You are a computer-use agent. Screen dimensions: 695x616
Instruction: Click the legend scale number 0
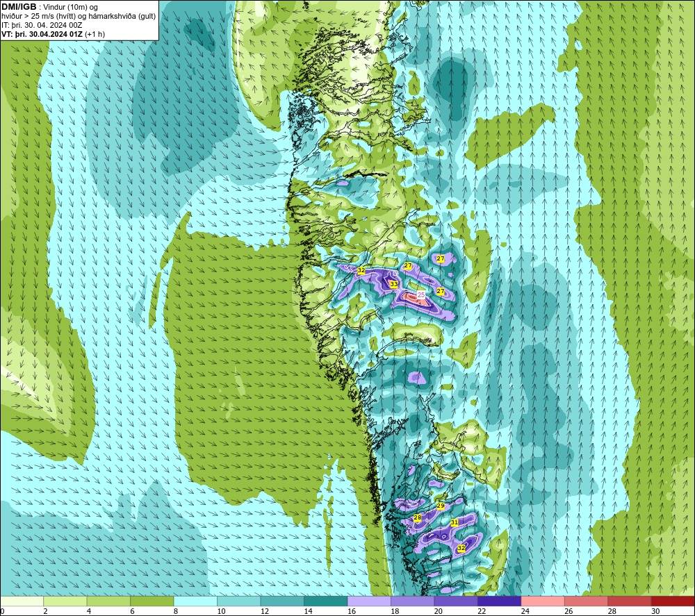(3, 611)
